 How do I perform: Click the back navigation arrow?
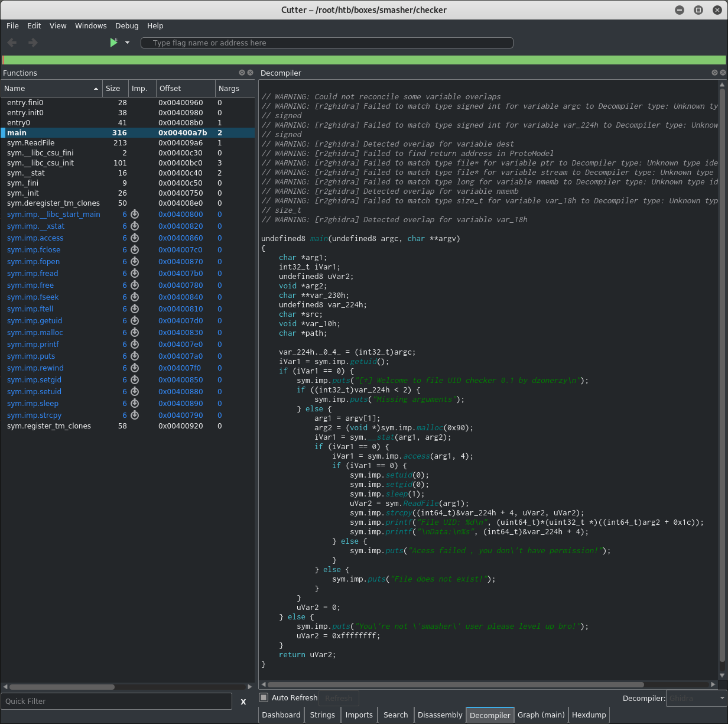[11, 42]
